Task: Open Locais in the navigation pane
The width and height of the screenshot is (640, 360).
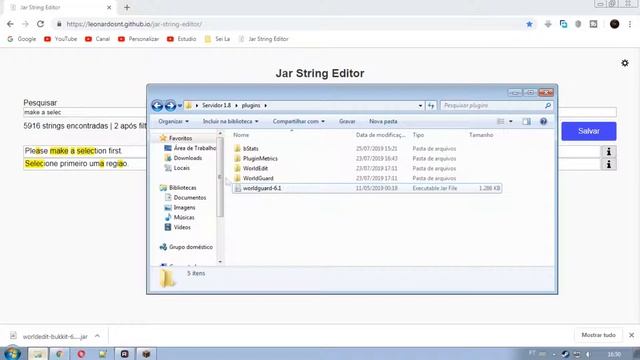Action: [x=181, y=168]
